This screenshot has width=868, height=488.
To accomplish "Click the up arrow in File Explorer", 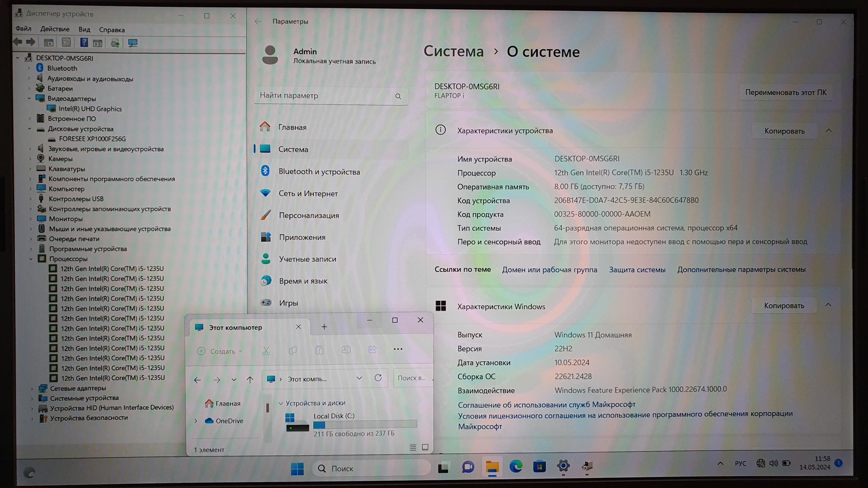I will 250,380.
